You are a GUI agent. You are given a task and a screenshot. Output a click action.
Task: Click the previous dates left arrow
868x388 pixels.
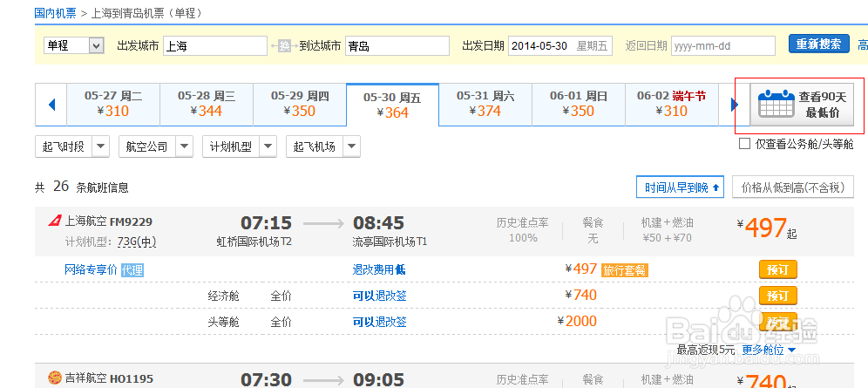pyautogui.click(x=51, y=105)
